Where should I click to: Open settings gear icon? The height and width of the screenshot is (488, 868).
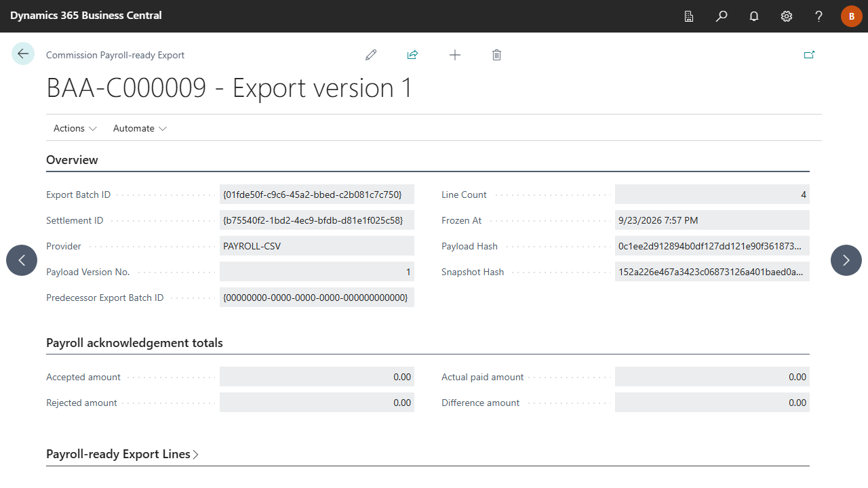click(787, 16)
